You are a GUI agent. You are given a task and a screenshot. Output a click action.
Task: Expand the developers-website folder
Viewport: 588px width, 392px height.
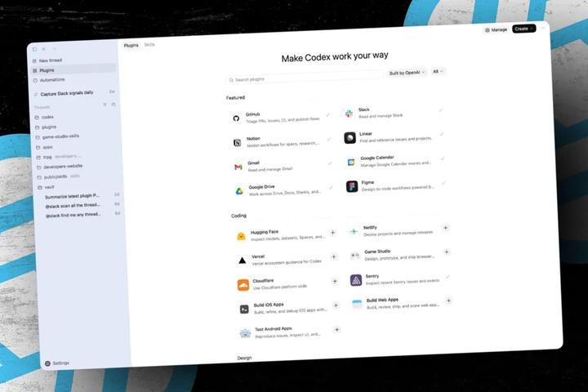point(60,167)
